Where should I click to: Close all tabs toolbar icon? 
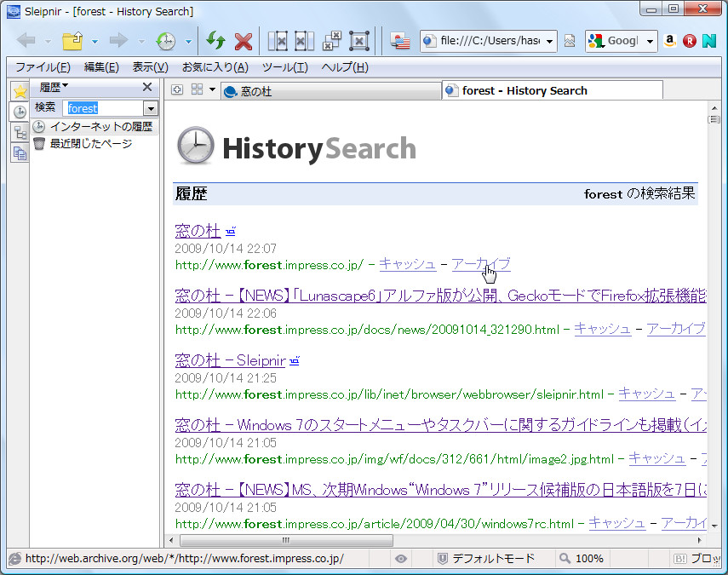(359, 41)
